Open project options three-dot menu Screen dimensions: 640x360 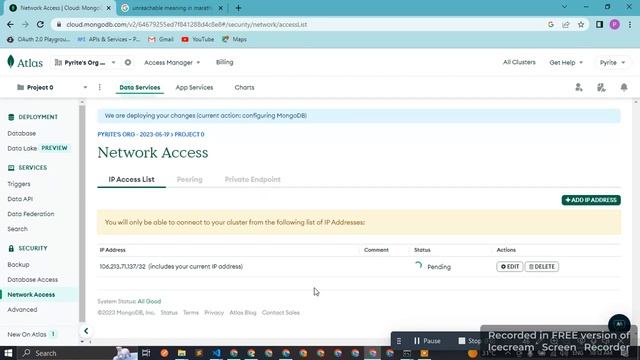pos(100,87)
